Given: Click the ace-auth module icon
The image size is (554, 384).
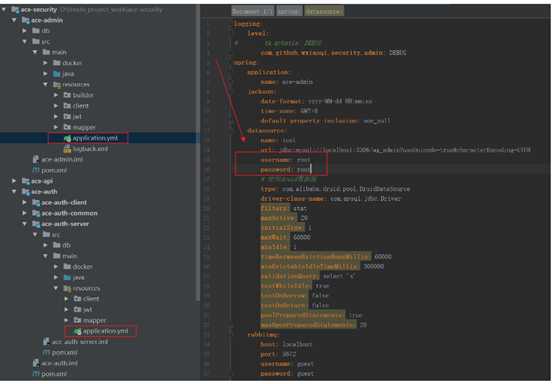Looking at the screenshot, I should pyautogui.click(x=25, y=192).
